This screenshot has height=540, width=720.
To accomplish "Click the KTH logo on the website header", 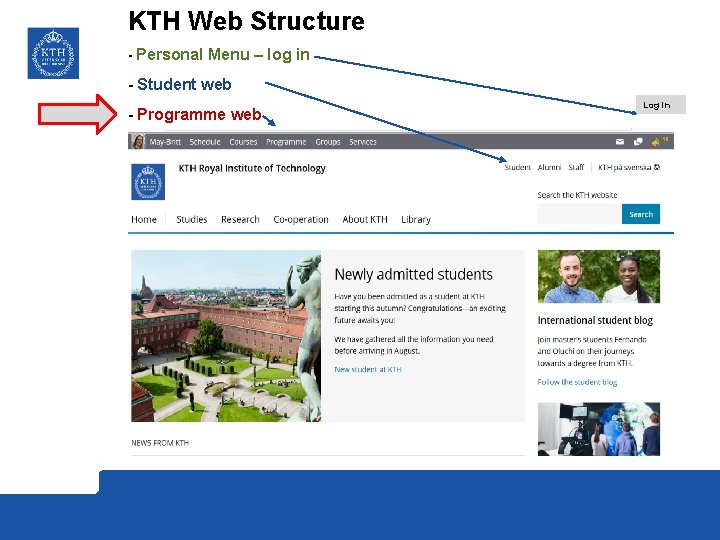I will (x=148, y=182).
